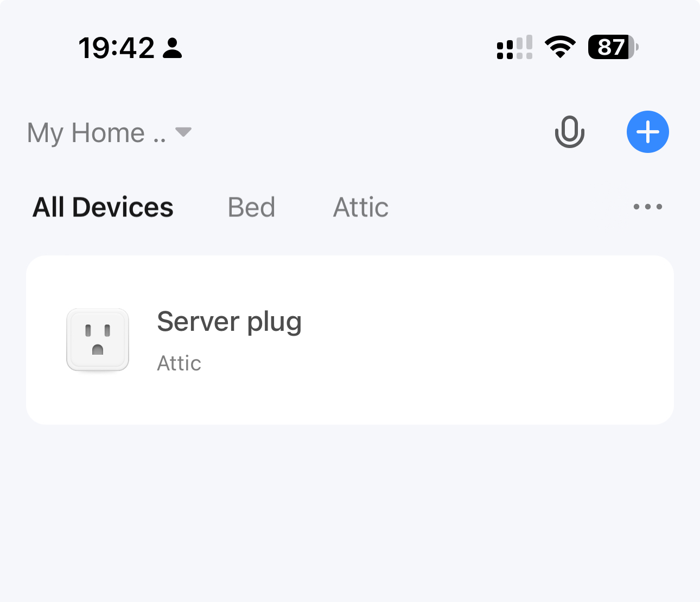Tap the Server plug device name
The width and height of the screenshot is (700, 602).
pos(229,322)
